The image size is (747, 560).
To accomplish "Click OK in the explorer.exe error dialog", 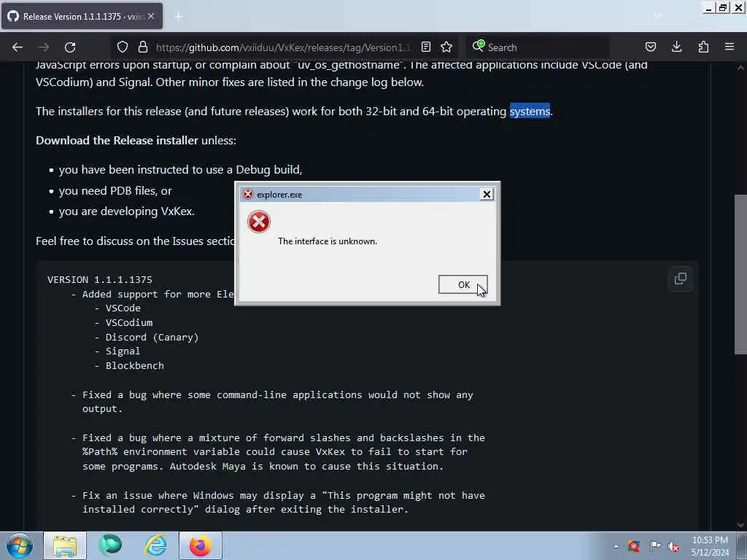I will 462,284.
